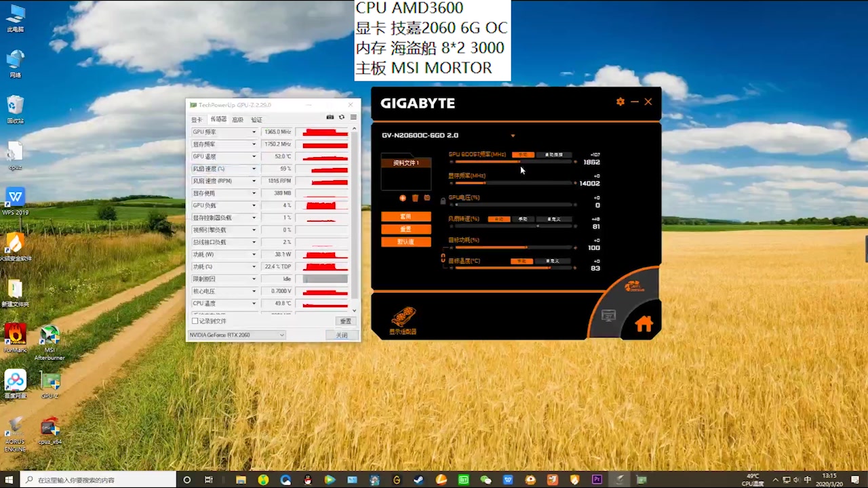Click the Windows Start button

(x=10, y=480)
